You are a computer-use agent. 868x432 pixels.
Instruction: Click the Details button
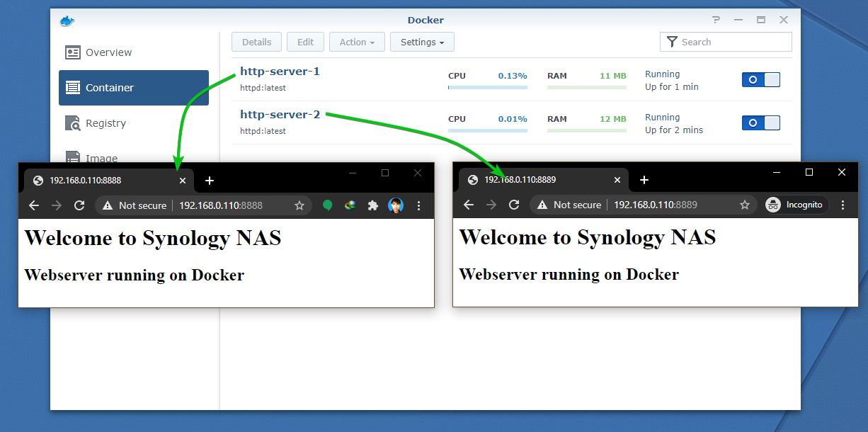[x=256, y=42]
